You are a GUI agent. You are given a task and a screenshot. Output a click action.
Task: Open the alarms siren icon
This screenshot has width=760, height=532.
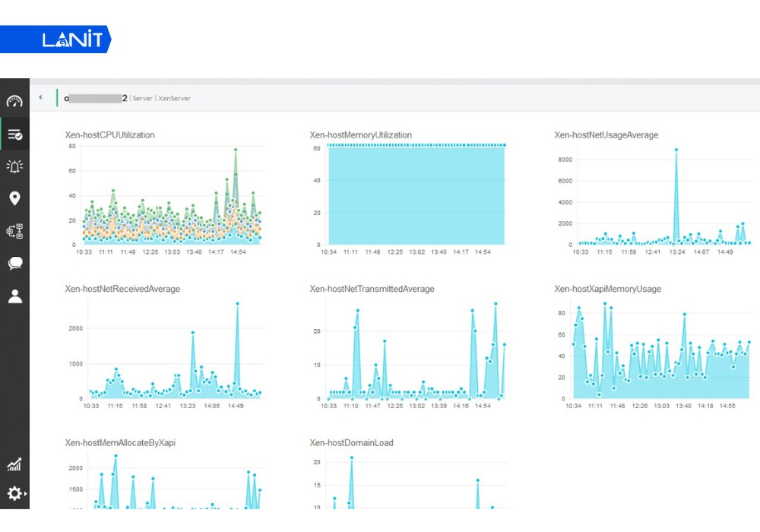coord(14,167)
